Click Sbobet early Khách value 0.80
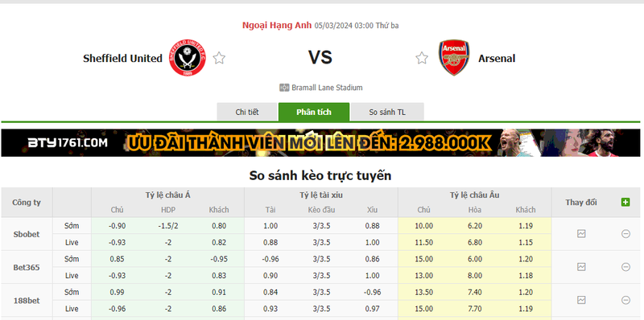This screenshot has height=320, width=644. [x=219, y=226]
